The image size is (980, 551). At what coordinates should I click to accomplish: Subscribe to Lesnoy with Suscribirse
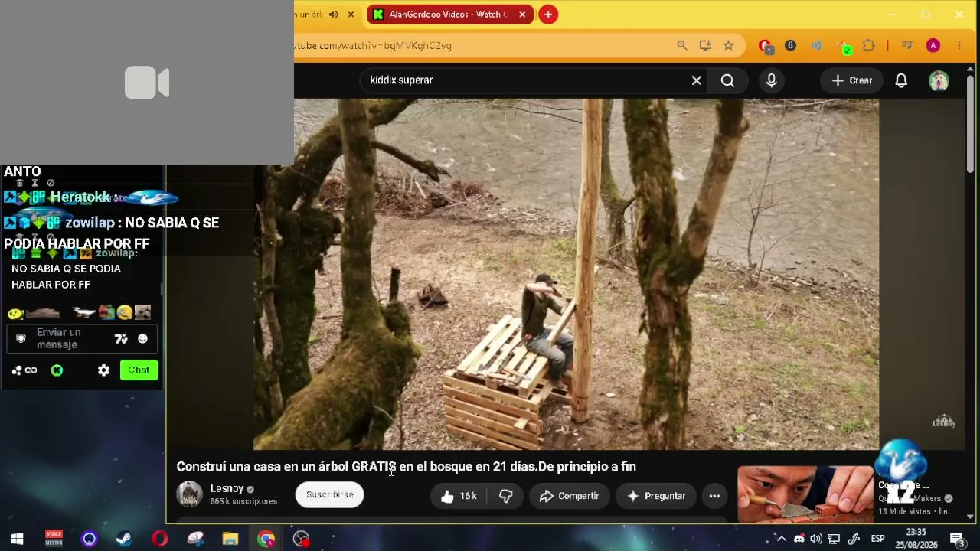pyautogui.click(x=330, y=495)
